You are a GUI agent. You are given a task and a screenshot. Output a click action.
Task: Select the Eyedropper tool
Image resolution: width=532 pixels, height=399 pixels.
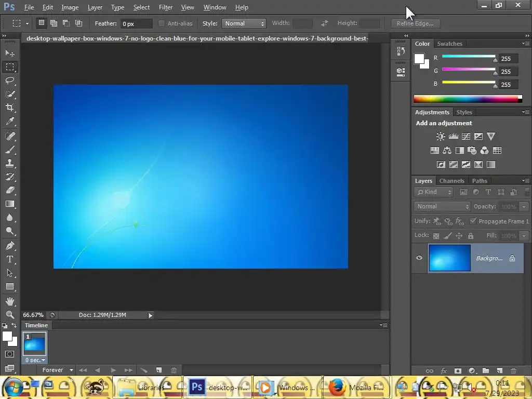[10, 121]
